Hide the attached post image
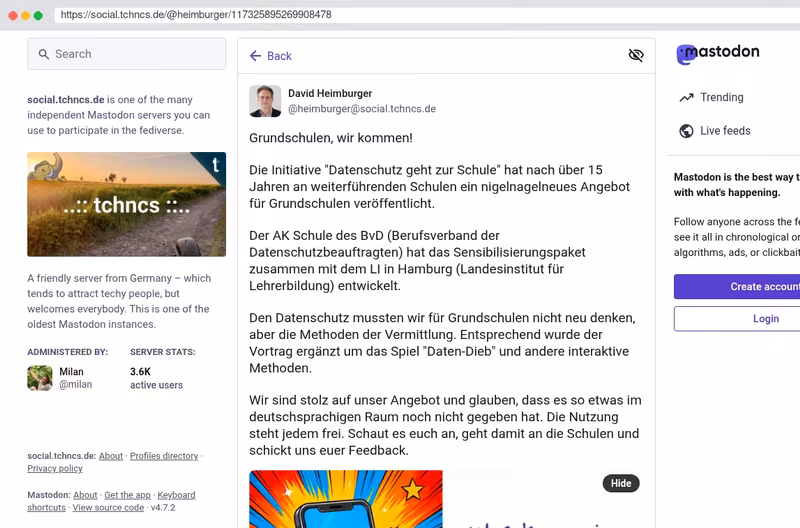 (x=621, y=483)
